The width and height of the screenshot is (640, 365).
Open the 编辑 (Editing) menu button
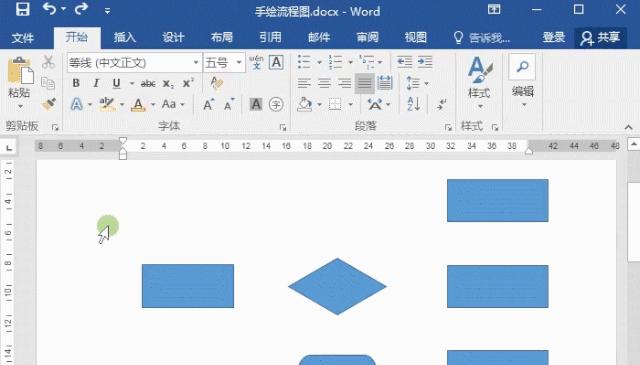pos(523,81)
